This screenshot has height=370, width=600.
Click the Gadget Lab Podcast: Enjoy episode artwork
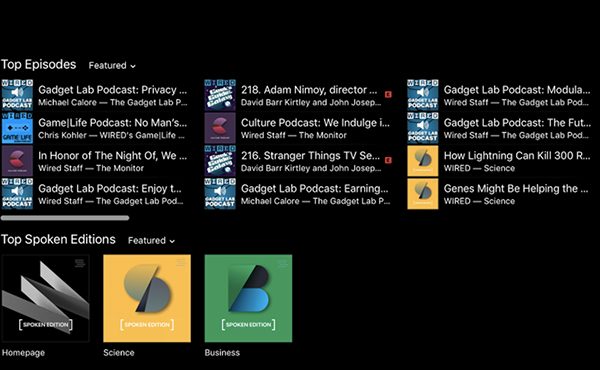tap(17, 194)
